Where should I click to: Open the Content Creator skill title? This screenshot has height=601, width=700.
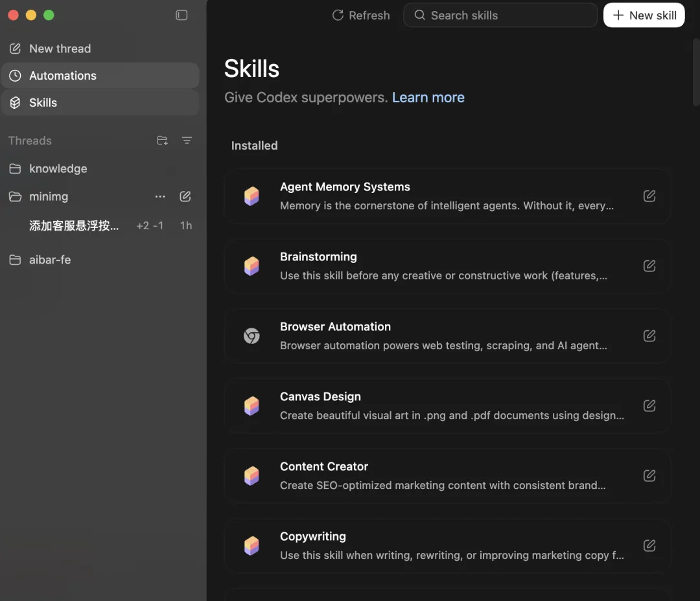[x=323, y=466]
